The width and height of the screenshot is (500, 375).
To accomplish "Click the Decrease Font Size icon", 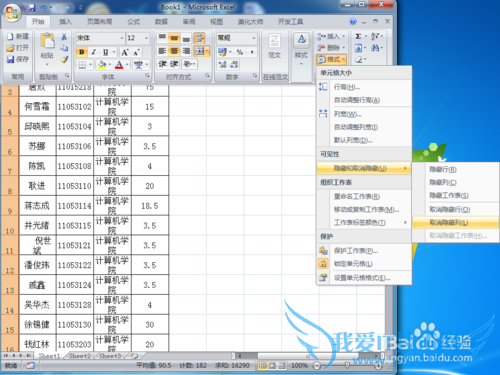I will click(x=136, y=52).
